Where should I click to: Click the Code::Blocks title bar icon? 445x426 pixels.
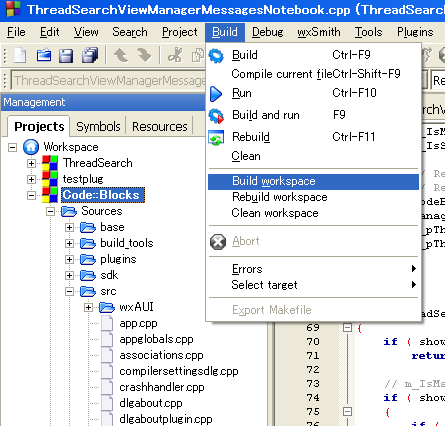13,9
